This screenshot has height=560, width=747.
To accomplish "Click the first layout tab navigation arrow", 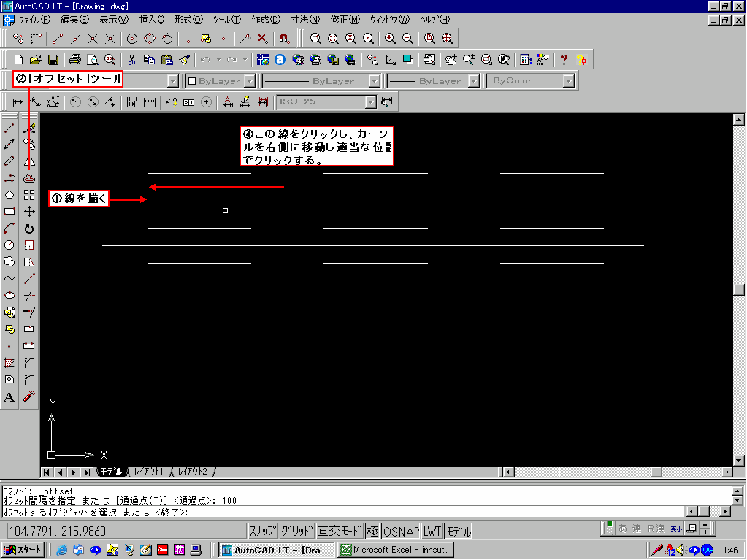I will pyautogui.click(x=46, y=472).
